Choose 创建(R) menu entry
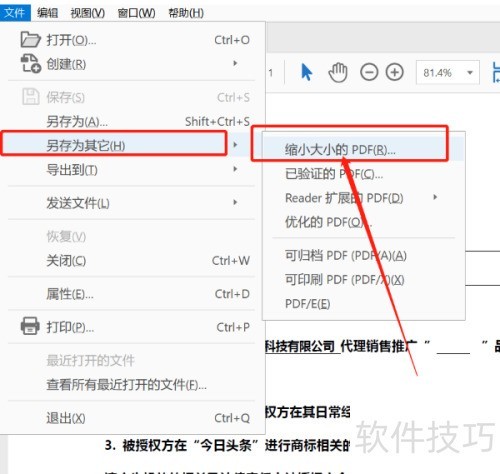The image size is (500, 474). pyautogui.click(x=132, y=64)
